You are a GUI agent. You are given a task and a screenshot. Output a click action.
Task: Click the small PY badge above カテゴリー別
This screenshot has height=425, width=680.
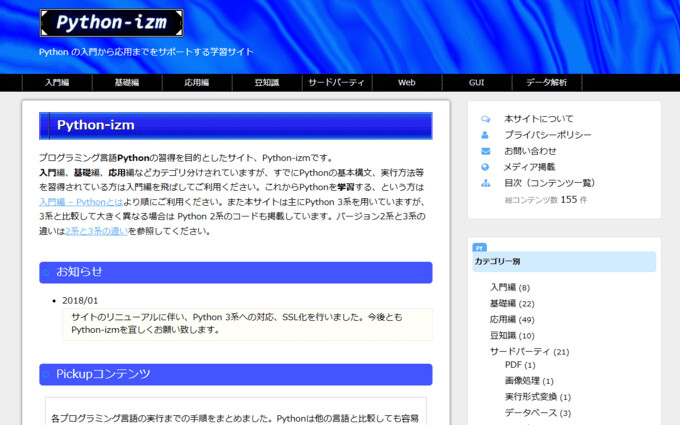(479, 248)
